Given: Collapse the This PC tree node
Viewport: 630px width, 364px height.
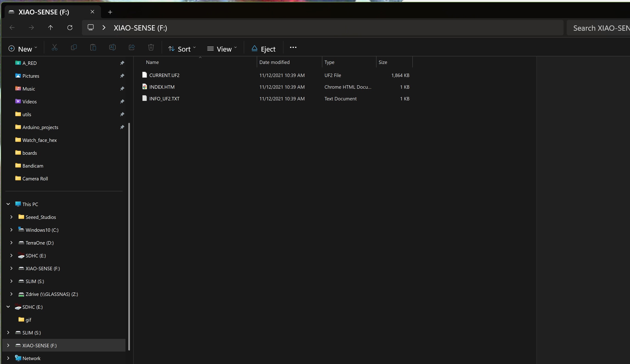Looking at the screenshot, I should 8,204.
